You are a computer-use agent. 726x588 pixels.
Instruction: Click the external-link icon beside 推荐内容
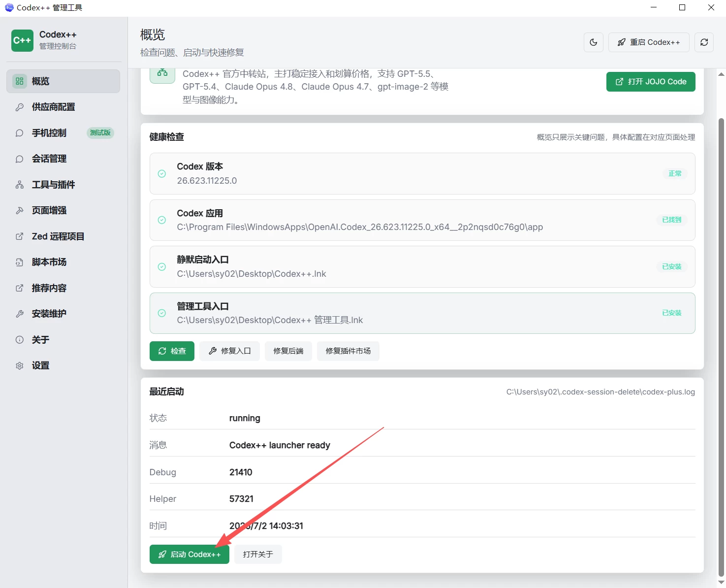[20, 288]
